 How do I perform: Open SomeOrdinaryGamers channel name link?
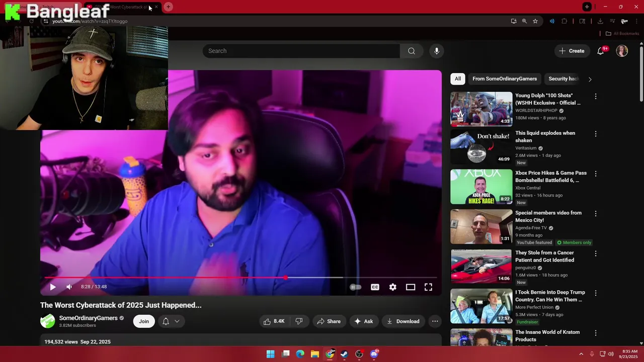point(88,318)
